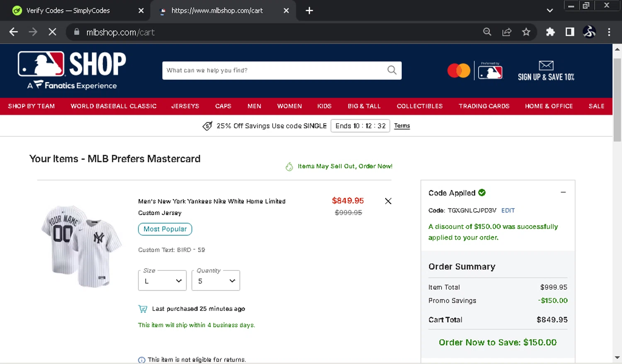622x364 pixels.
Task: Open the Kids menu
Action: (x=324, y=106)
